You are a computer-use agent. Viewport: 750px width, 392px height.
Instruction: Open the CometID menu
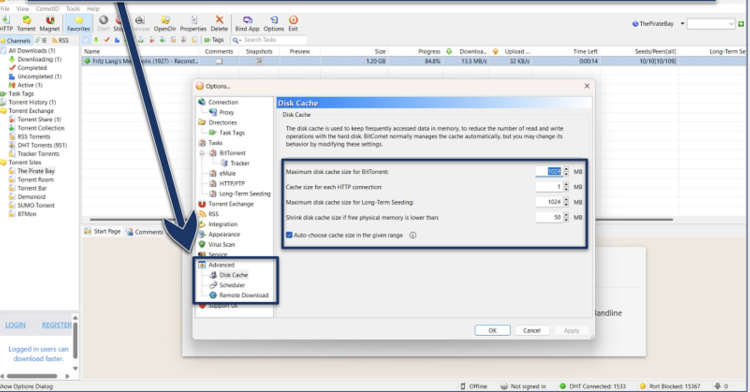(x=47, y=9)
